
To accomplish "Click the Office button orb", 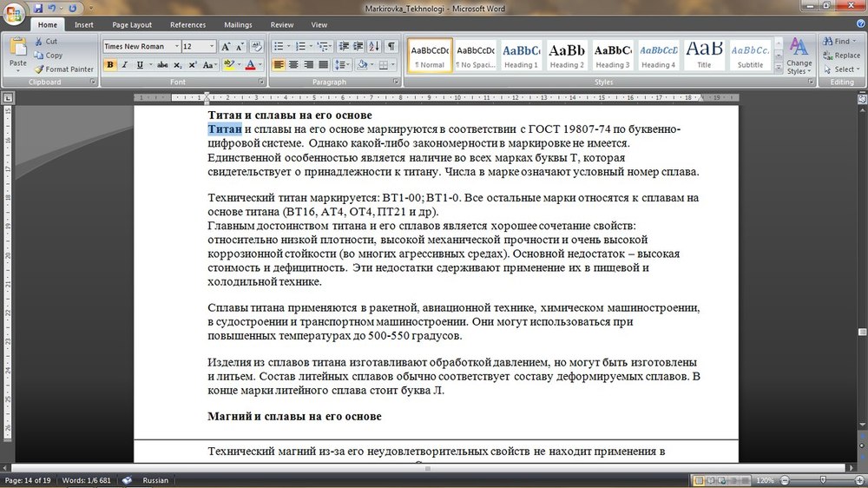I will coord(13,14).
